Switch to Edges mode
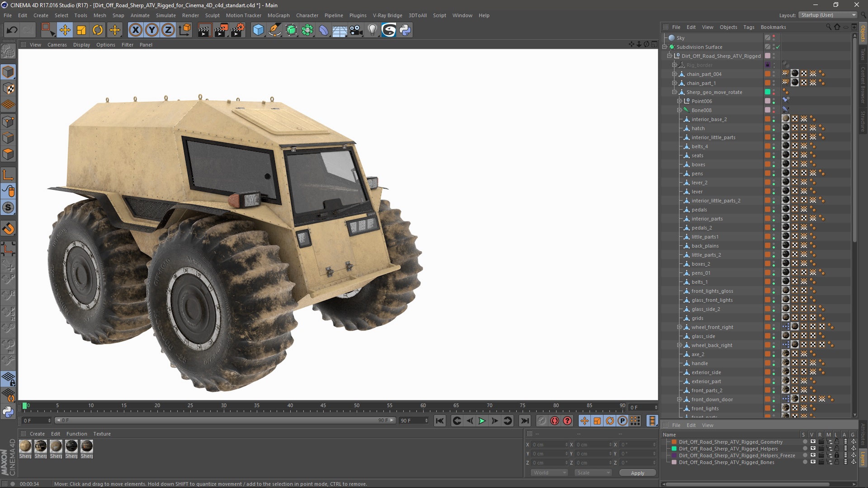This screenshot has width=868, height=488. 8,138
